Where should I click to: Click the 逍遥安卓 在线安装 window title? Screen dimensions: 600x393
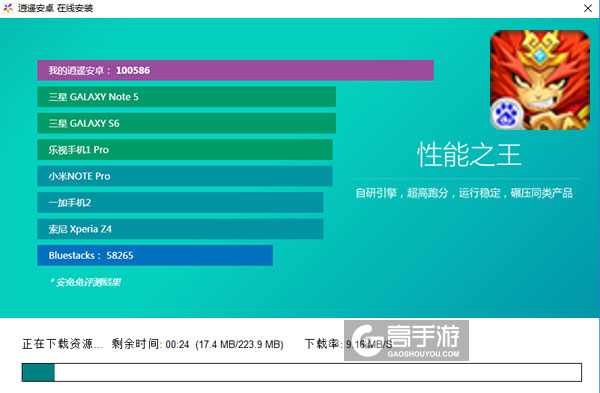(55, 8)
